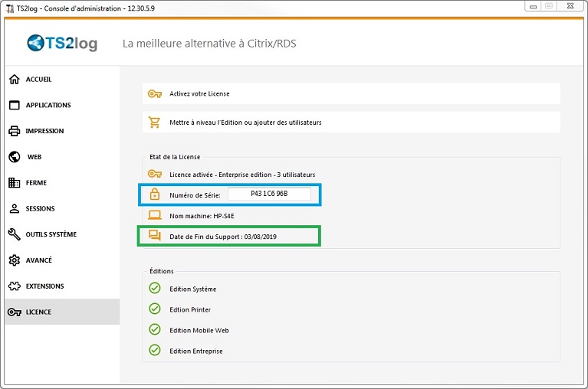Viewport: 588px width, 389px height.
Task: Click green check icon for Edition Système
Action: click(155, 288)
